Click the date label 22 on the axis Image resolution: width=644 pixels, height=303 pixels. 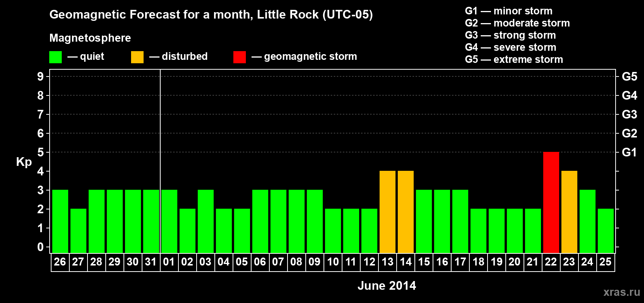551,262
